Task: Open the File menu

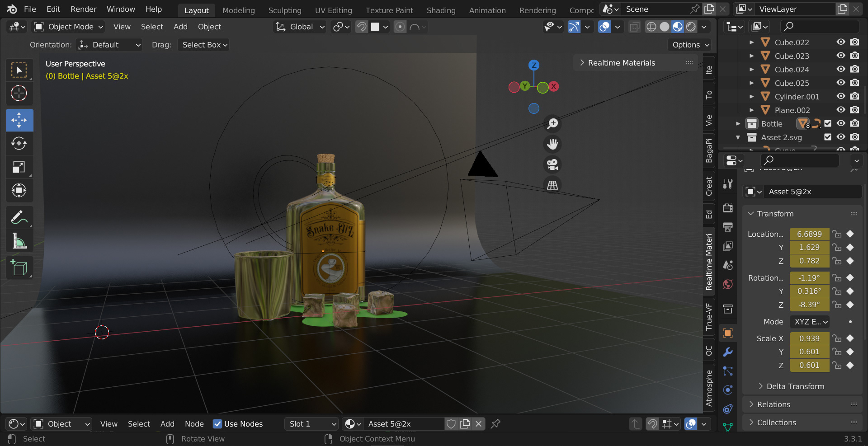Action: [30, 9]
